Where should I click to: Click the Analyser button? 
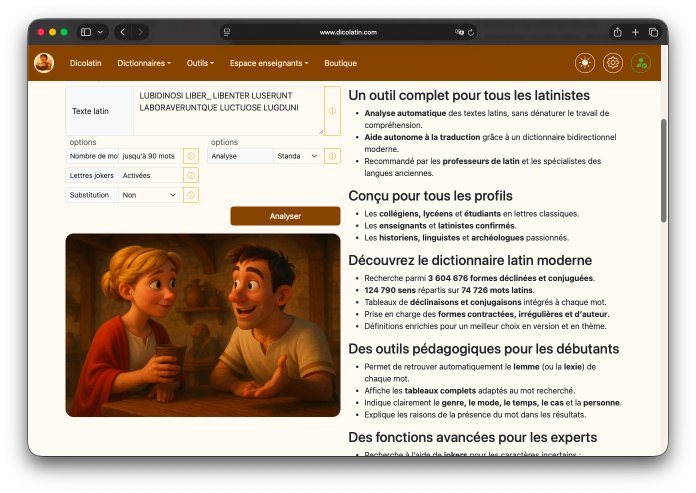285,216
